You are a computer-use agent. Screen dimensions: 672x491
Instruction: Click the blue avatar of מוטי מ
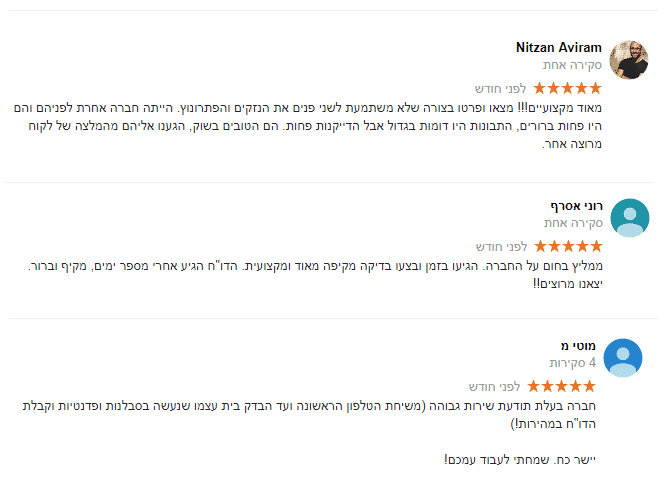pos(623,358)
